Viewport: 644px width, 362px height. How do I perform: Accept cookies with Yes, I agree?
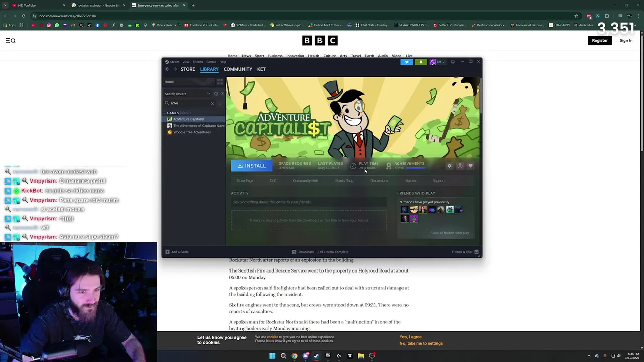tap(411, 337)
